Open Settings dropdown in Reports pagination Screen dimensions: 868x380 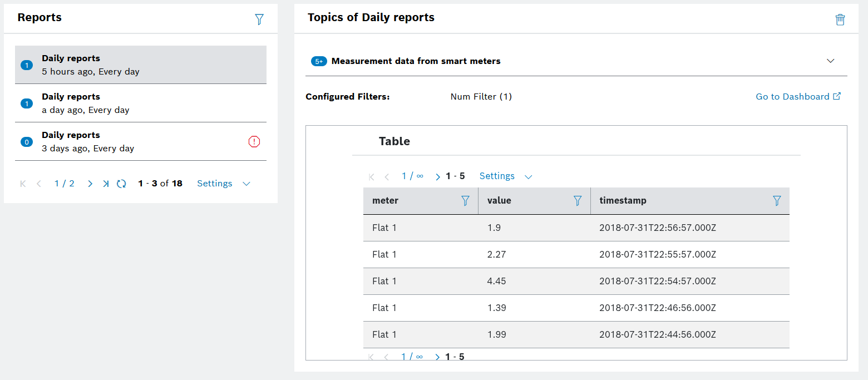(224, 184)
